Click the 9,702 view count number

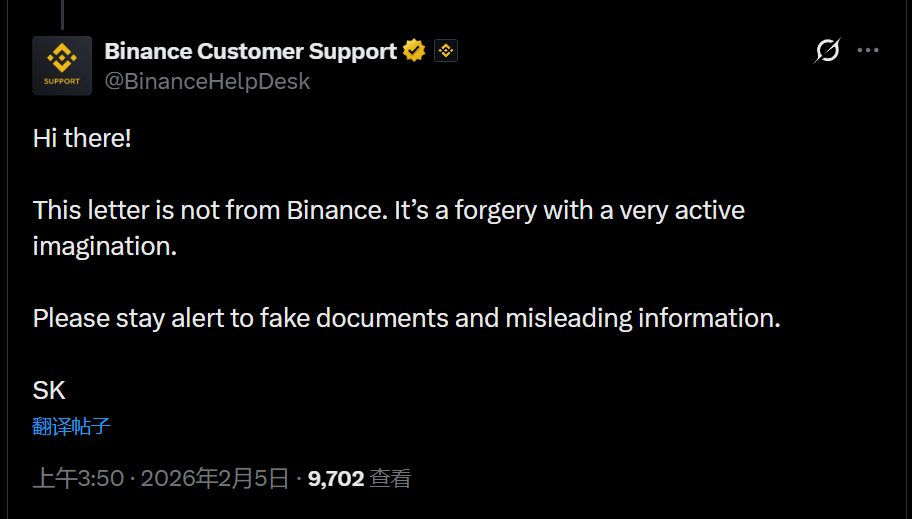pos(335,479)
